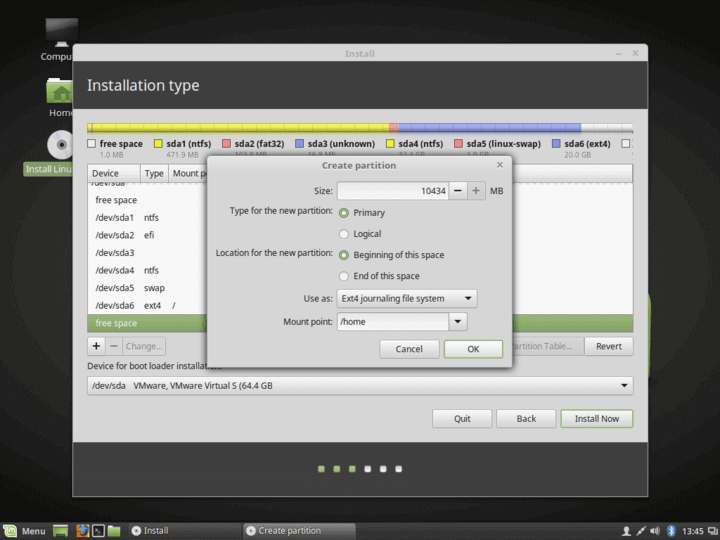Viewport: 720px width, 540px height.
Task: Open boot loader device dropdown
Action: (x=360, y=386)
